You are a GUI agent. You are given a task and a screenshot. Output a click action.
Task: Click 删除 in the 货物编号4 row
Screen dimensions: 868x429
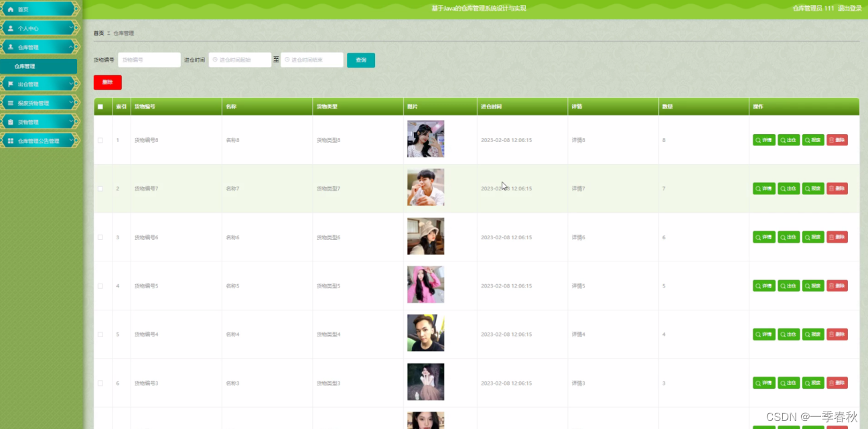837,334
